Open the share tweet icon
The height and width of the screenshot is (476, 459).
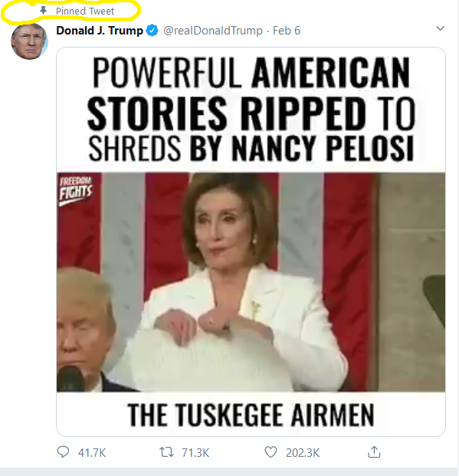374,451
